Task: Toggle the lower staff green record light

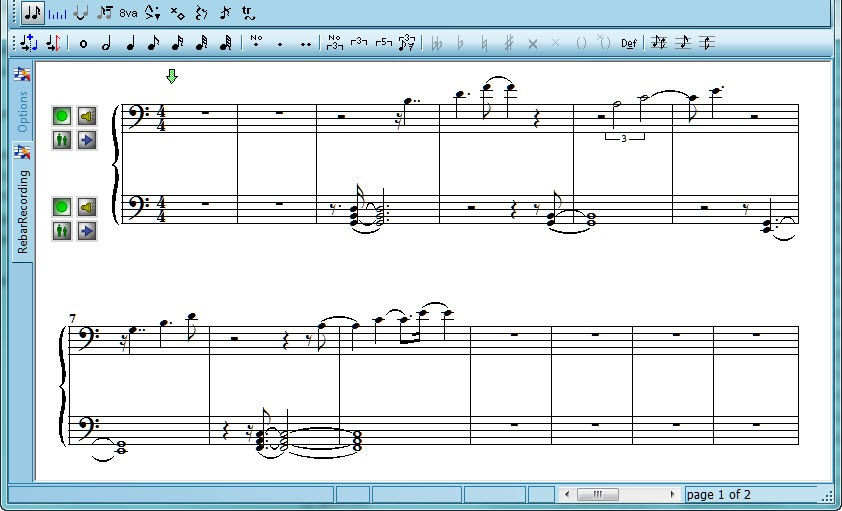Action: pos(62,208)
